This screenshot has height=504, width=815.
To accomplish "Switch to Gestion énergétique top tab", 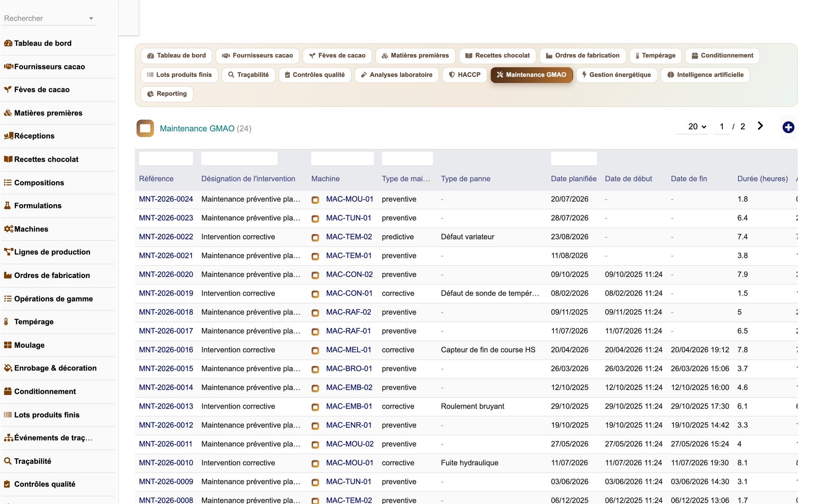I will pyautogui.click(x=616, y=75).
